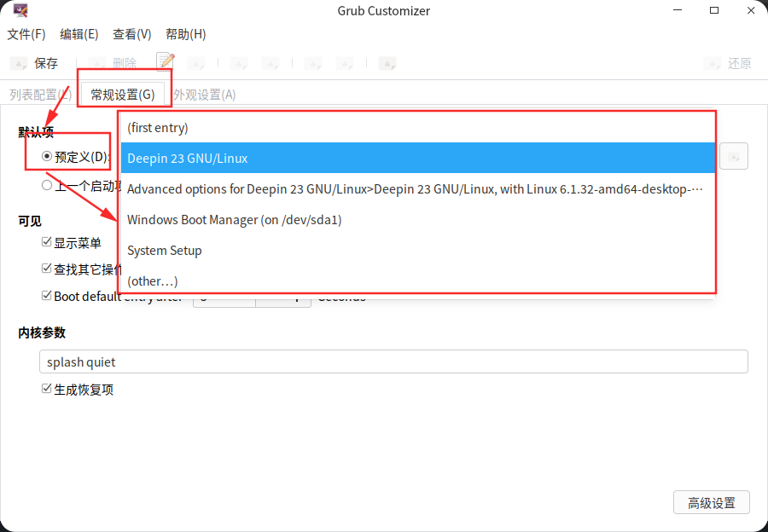Screen dimensions: 768x532
Task: Choose the Advanced options for Deepin 23 entry
Action: pos(418,189)
